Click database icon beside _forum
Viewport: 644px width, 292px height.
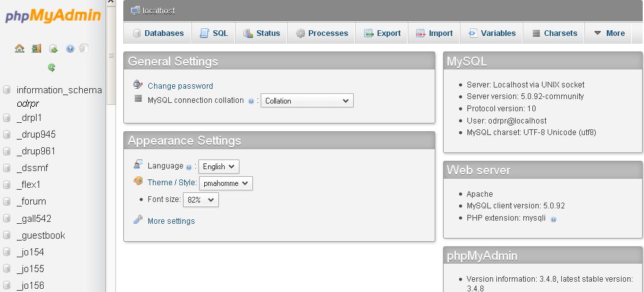[6, 201]
